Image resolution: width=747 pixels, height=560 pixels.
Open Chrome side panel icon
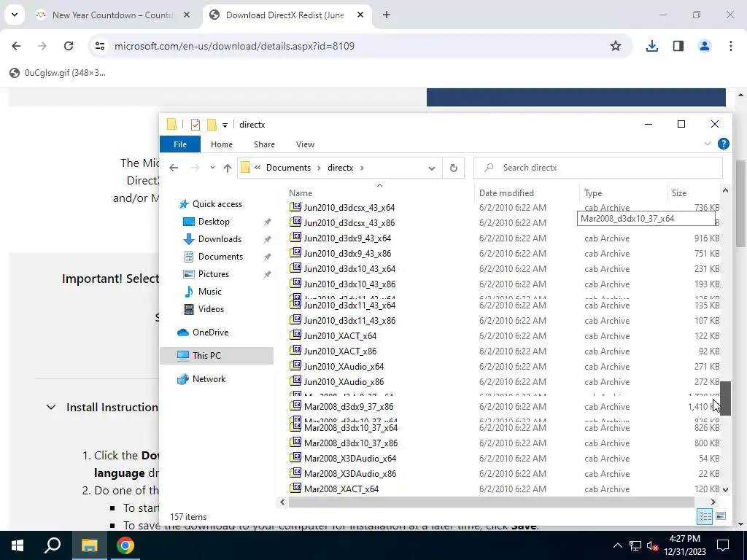click(x=678, y=46)
